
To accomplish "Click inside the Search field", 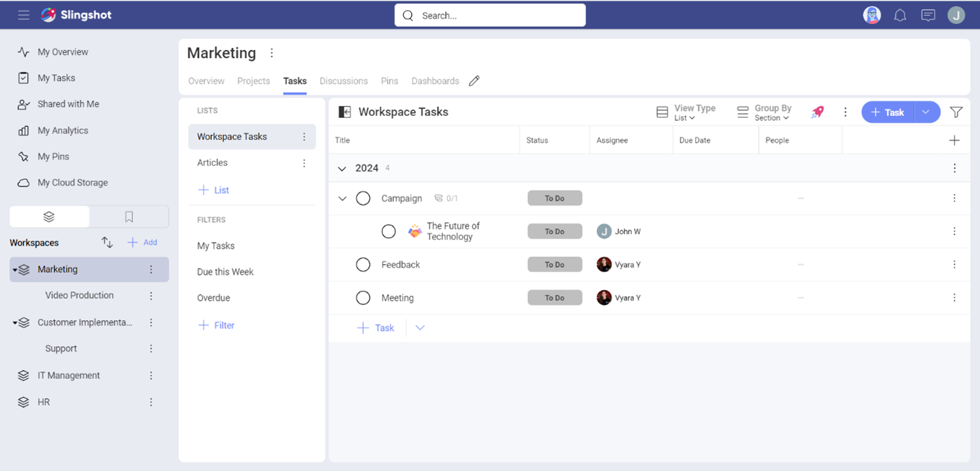I will click(x=489, y=14).
